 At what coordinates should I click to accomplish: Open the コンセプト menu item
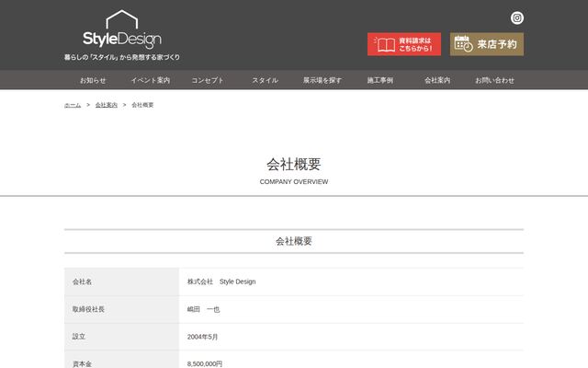coord(208,80)
